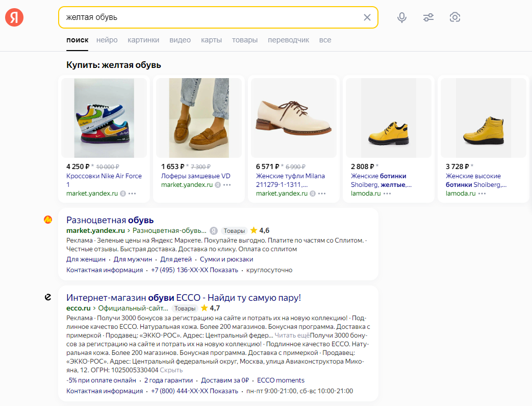The image size is (532, 406).
Task: Open the Для детей sitelink
Action: click(x=176, y=259)
